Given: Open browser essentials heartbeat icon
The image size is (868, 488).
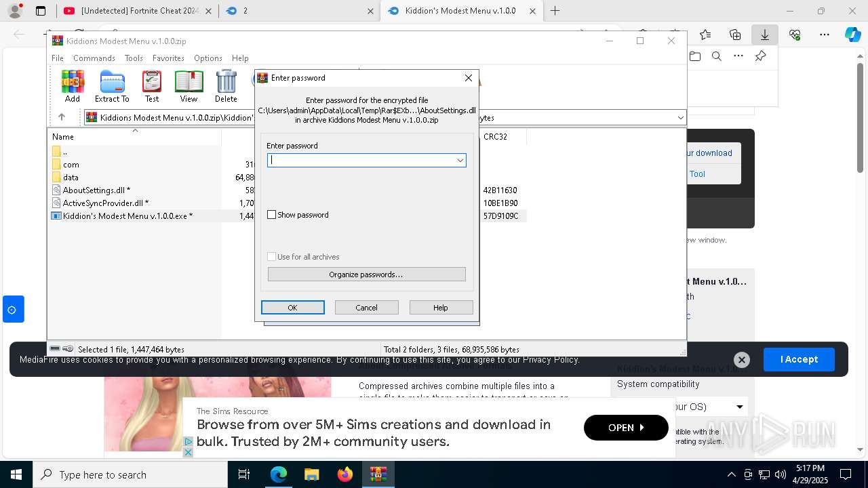Looking at the screenshot, I should tap(795, 35).
